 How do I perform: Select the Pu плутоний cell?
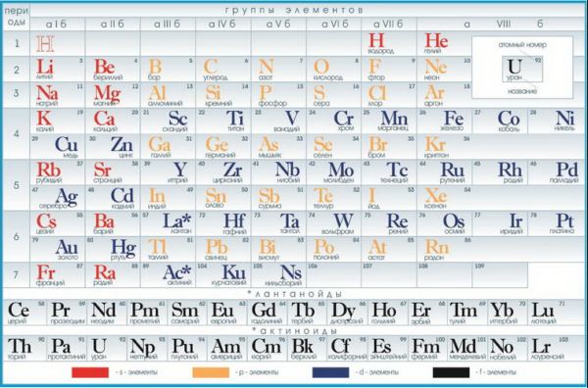187,349
